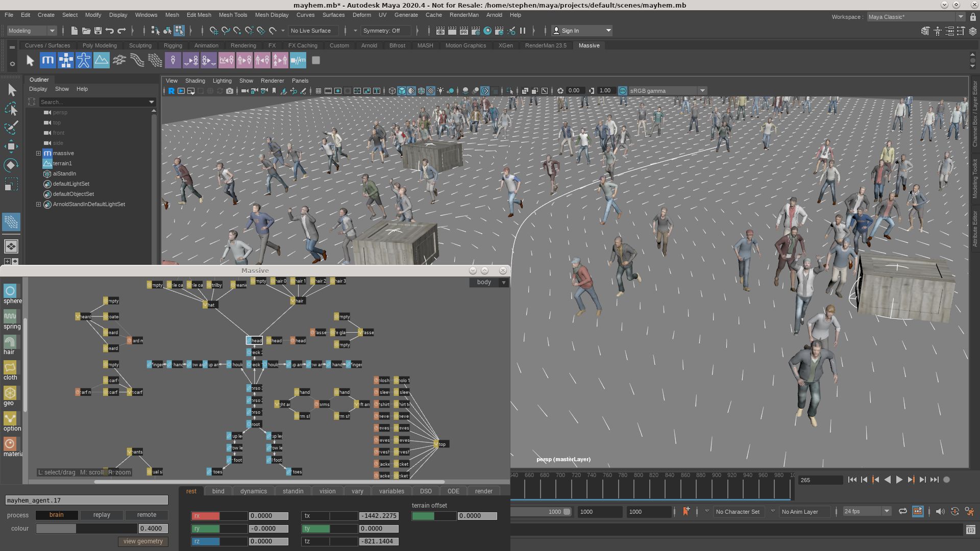
Task: Click the colour slider bar
Action: pyautogui.click(x=86, y=529)
